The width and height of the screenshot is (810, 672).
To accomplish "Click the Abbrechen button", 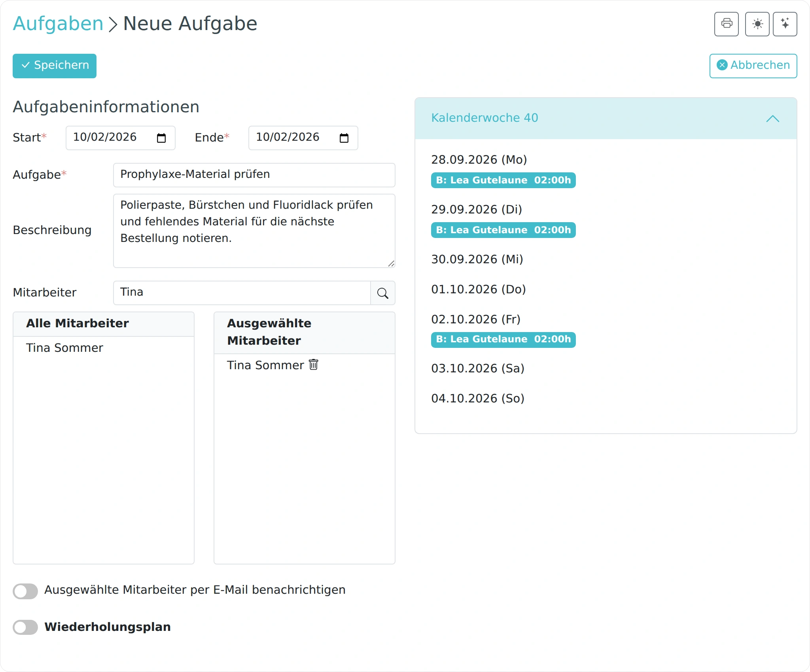I will pyautogui.click(x=753, y=66).
